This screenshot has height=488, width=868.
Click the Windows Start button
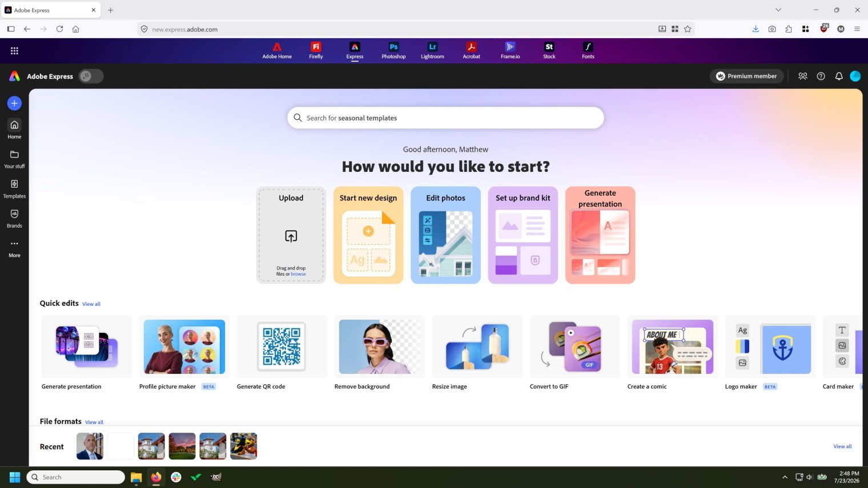15,477
